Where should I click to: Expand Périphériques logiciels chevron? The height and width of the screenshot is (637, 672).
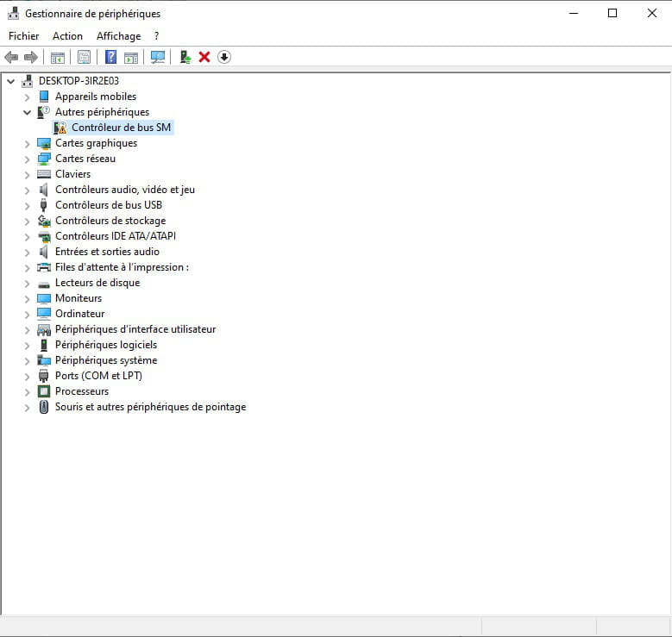(x=27, y=346)
